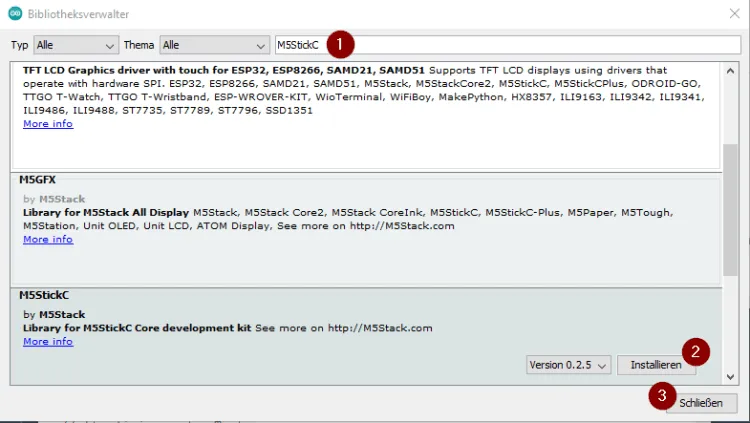The image size is (750, 423).
Task: Open More info link for M5GFX library
Action: pyautogui.click(x=48, y=239)
